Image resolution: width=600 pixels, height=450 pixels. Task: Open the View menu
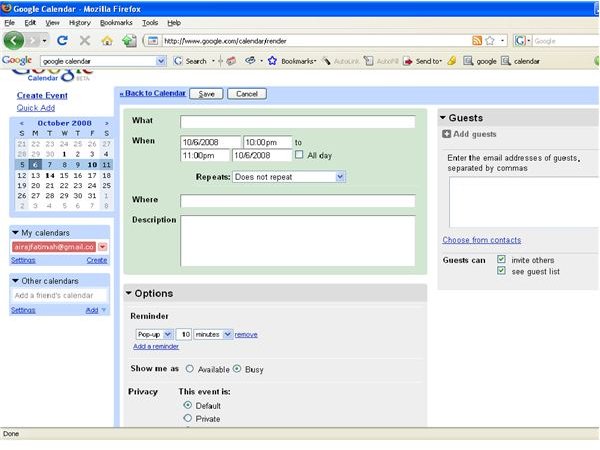[52, 23]
